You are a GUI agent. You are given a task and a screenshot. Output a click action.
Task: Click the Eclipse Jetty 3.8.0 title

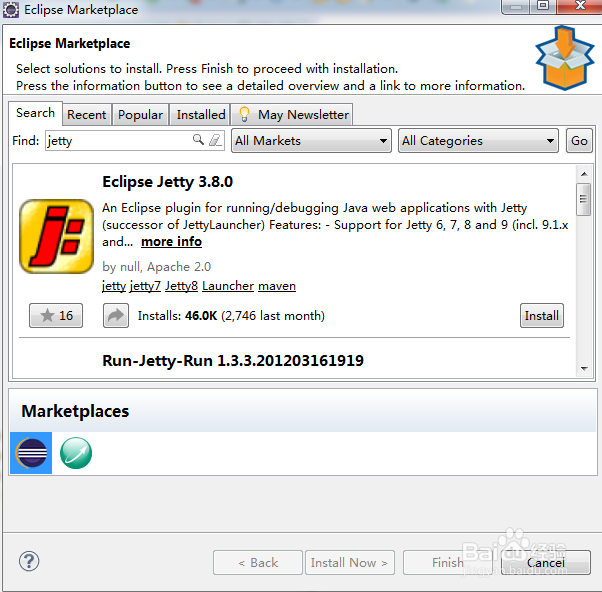tap(167, 182)
